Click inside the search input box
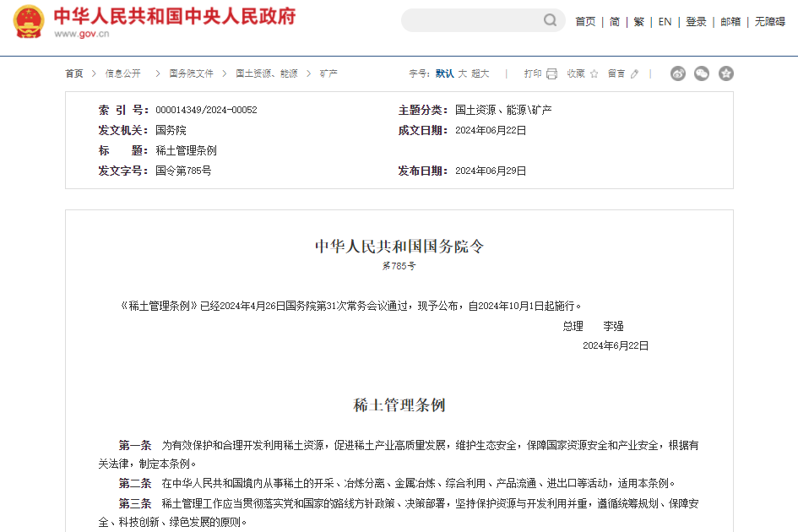Screen dimensions: 798x532 point(473,20)
